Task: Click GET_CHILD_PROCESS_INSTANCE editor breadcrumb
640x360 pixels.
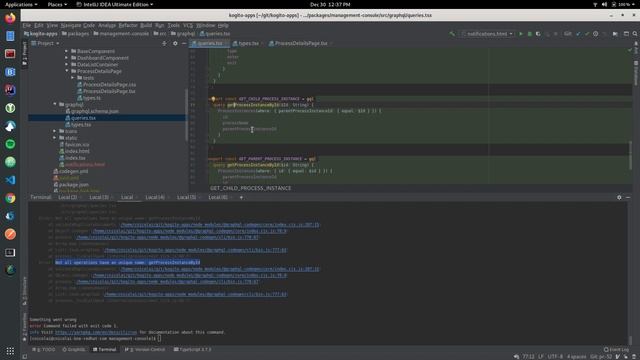Action: coord(251,188)
